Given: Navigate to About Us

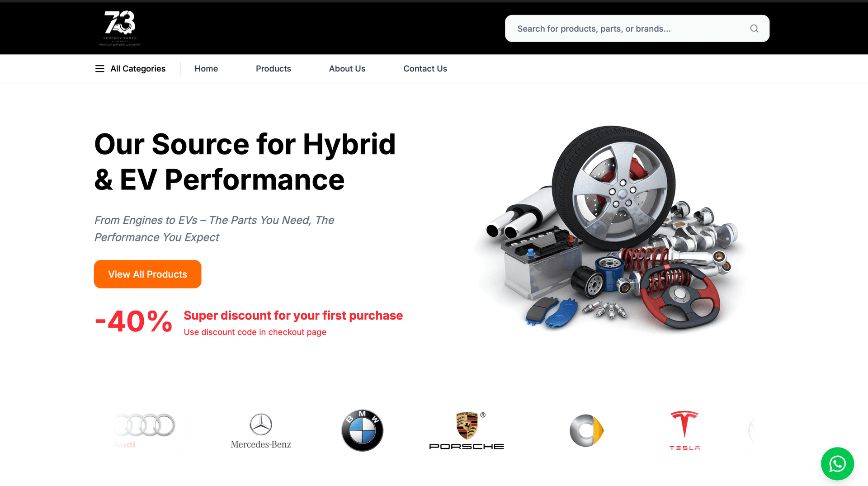Looking at the screenshot, I should click(x=347, y=69).
